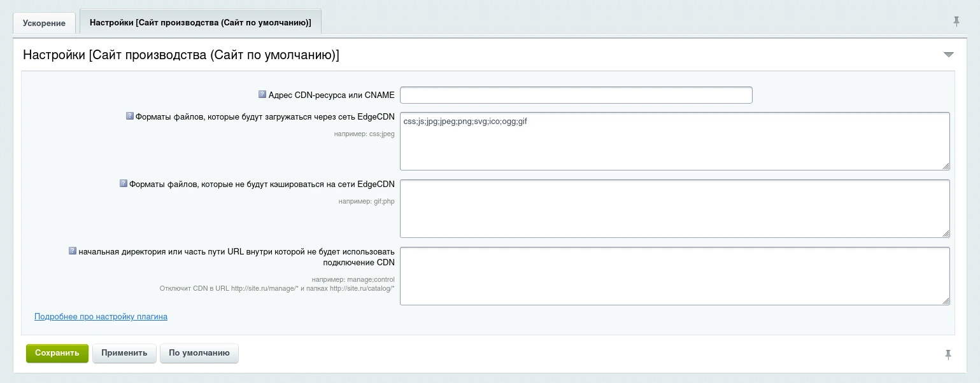This screenshot has height=383, width=980.
Task: Click the pin icon beside the bottom buttons
Action: [948, 354]
